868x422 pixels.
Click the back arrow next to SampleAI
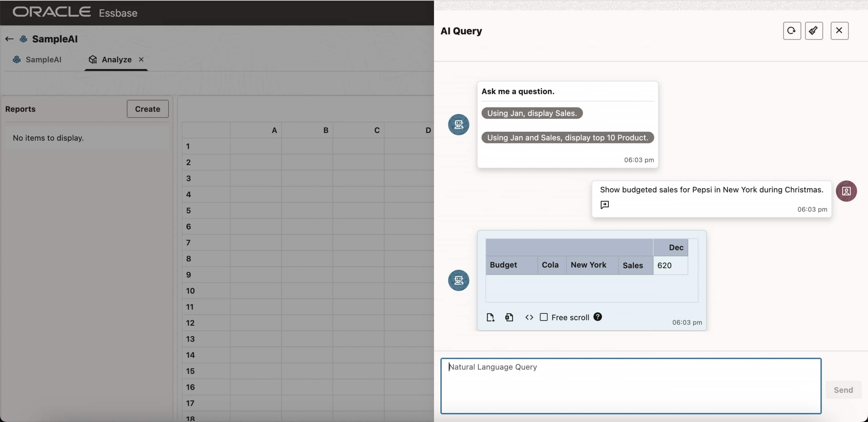tap(9, 39)
